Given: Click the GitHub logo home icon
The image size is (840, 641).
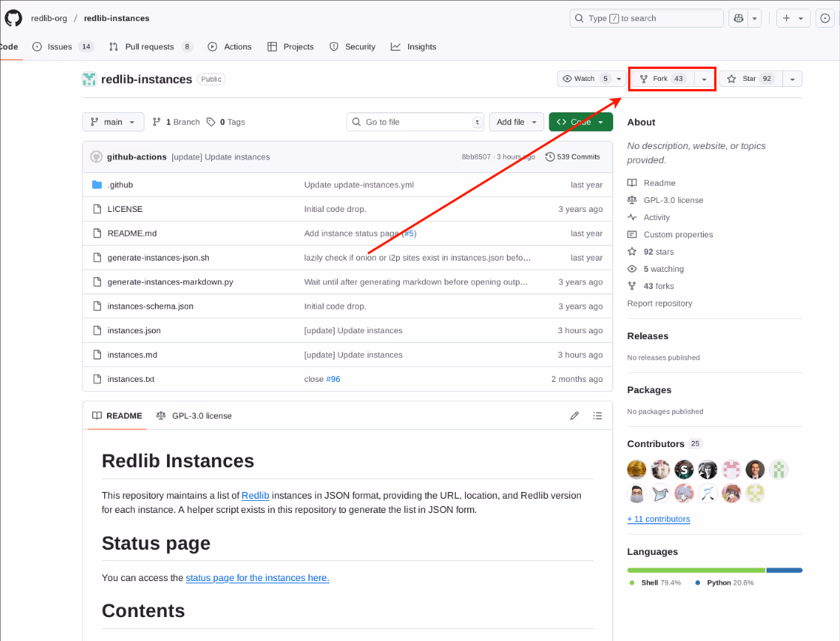Looking at the screenshot, I should (13, 18).
